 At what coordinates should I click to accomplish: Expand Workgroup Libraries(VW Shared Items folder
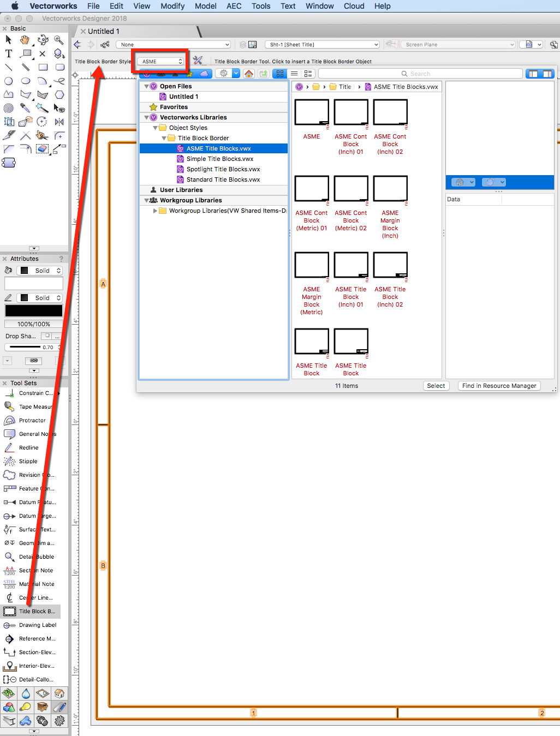pos(155,211)
